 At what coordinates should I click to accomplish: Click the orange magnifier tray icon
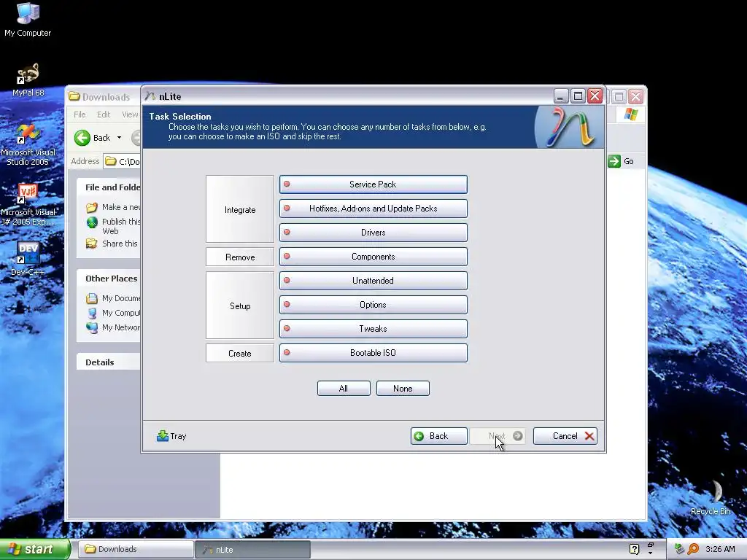[x=693, y=549]
